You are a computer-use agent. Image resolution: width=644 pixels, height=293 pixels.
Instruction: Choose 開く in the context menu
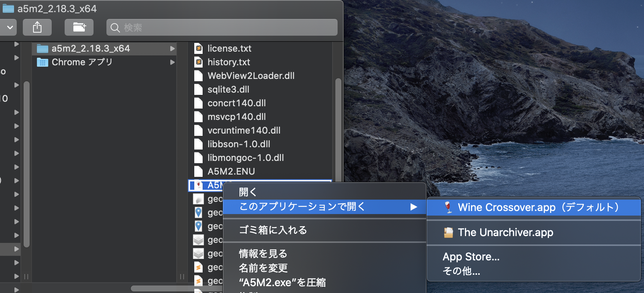point(324,192)
